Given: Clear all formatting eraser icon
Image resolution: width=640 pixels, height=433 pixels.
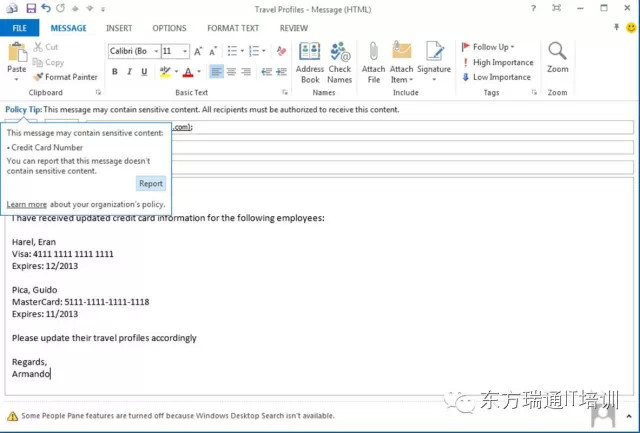Looking at the screenshot, I should point(281,51).
